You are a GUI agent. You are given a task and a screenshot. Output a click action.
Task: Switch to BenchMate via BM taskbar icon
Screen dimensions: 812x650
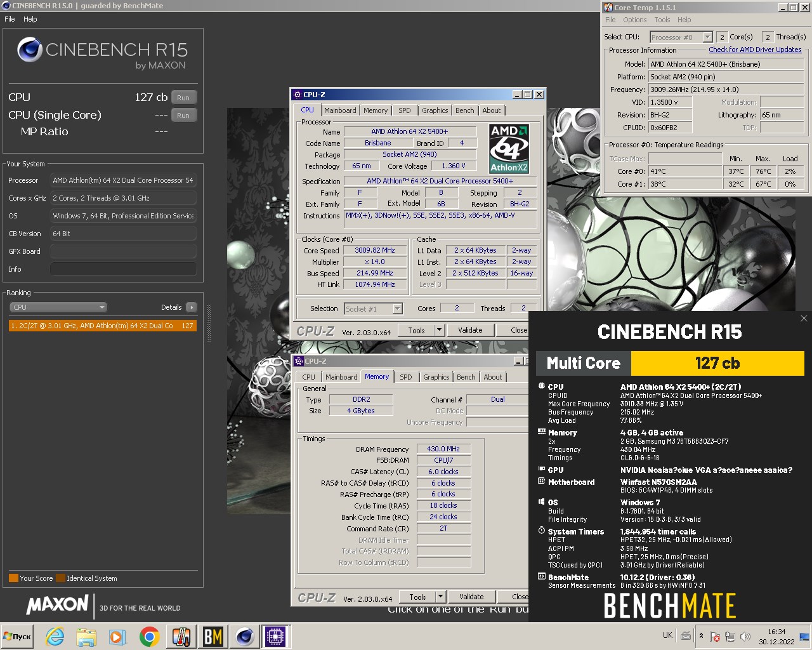tap(213, 636)
